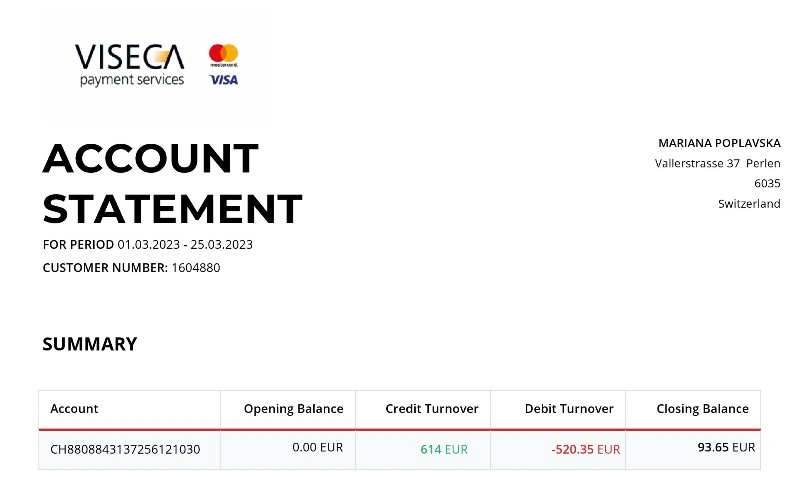The width and height of the screenshot is (800, 477).
Task: Click the green 614 EUR credit amount
Action: [444, 449]
